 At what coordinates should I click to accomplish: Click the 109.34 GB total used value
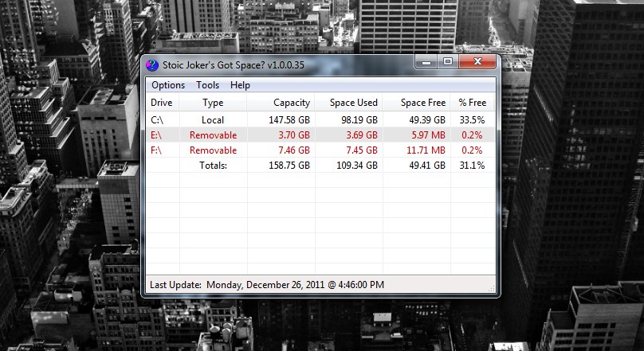click(x=357, y=166)
